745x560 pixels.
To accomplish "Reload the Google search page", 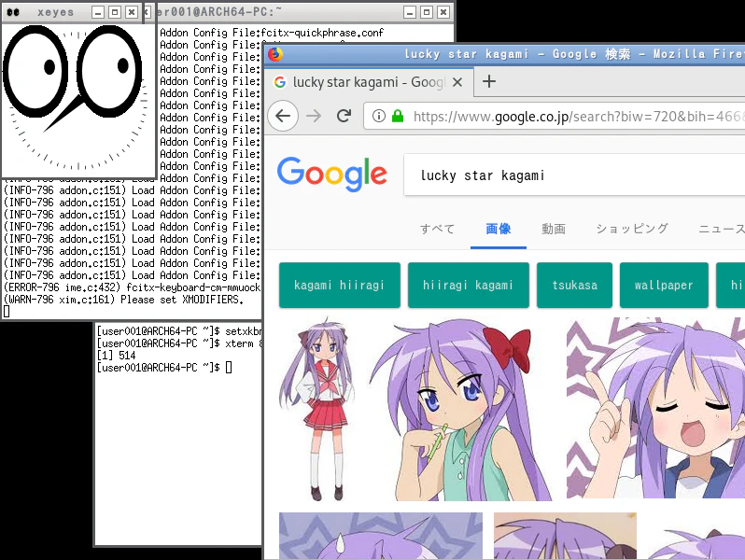I will tap(344, 116).
